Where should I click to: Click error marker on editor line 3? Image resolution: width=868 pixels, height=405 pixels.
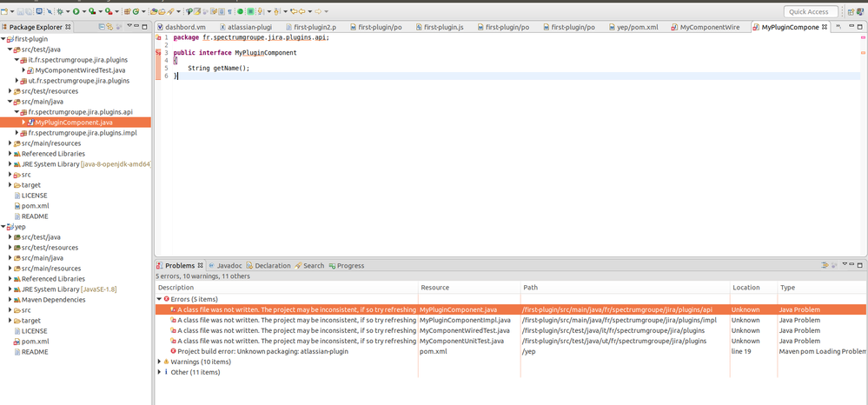click(158, 53)
